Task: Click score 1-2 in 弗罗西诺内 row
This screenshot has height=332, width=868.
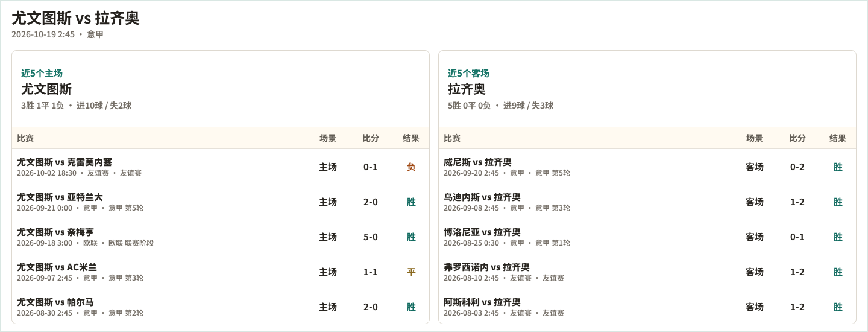Action: [x=797, y=272]
